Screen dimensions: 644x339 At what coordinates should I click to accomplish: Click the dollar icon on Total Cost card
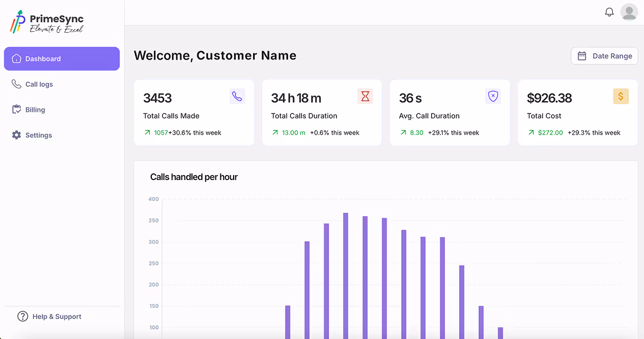tap(621, 97)
